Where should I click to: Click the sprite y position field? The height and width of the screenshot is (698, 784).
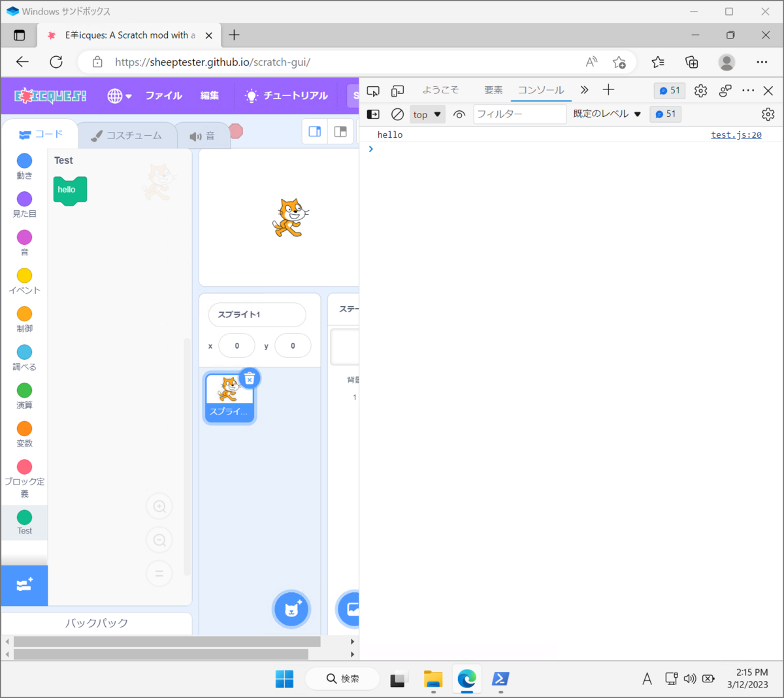pyautogui.click(x=293, y=346)
